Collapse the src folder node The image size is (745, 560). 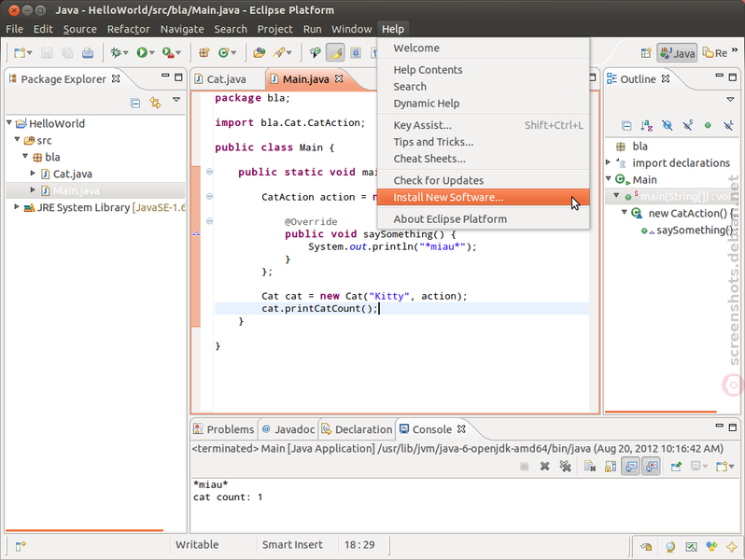[x=17, y=139]
